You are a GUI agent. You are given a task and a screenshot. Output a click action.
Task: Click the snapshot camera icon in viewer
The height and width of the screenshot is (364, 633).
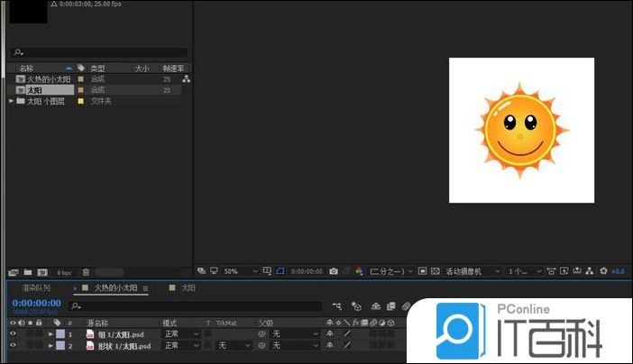[334, 271]
